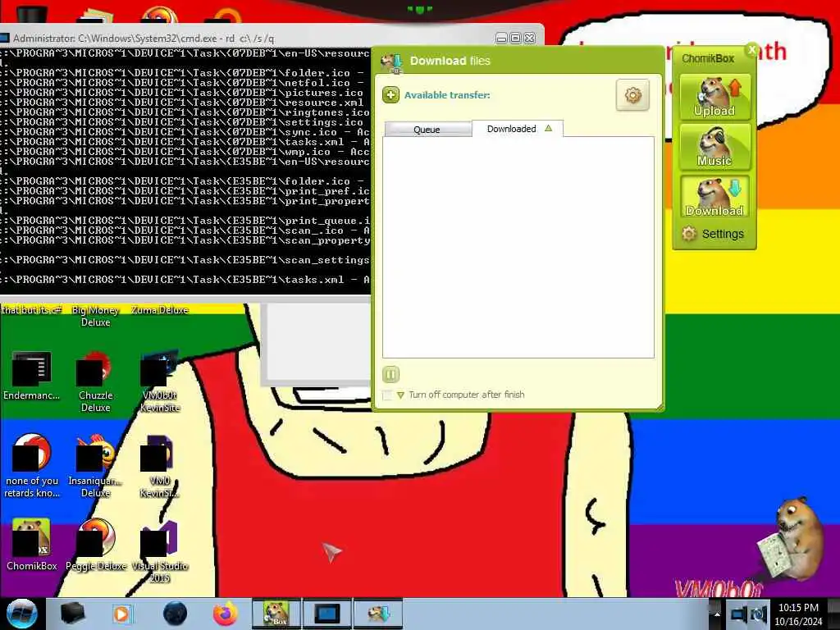
Task: Open the 'none of you' desktop shortcut
Action: (32, 465)
